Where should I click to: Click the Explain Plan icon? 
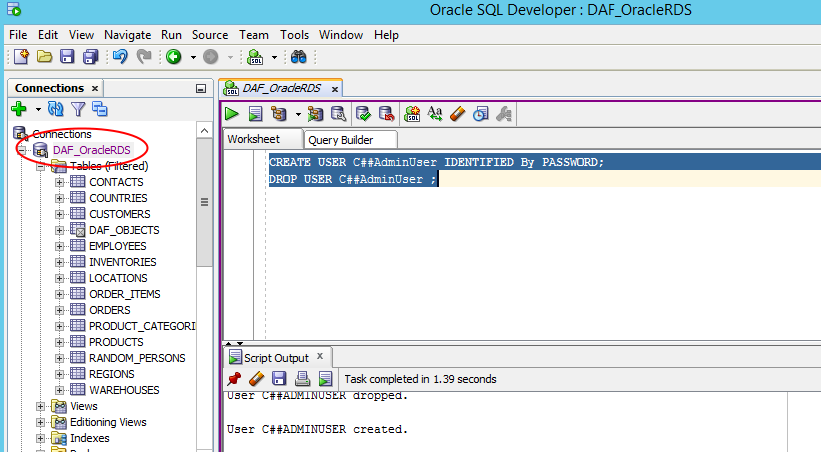click(279, 114)
